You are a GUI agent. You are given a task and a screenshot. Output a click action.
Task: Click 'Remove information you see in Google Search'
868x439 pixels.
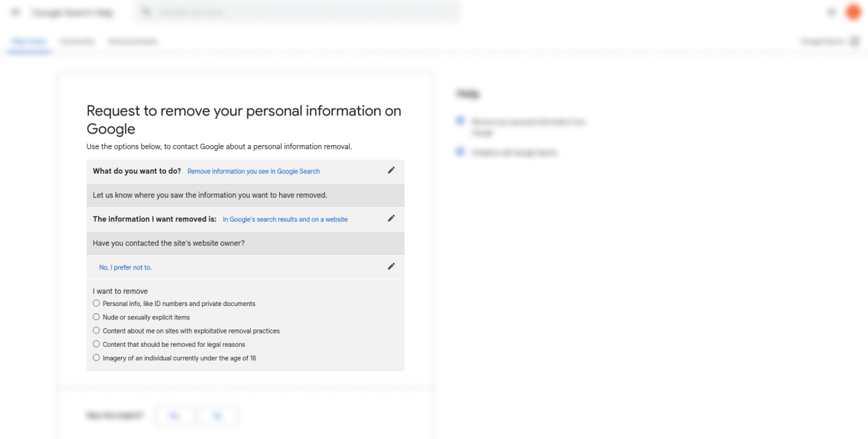coord(253,172)
